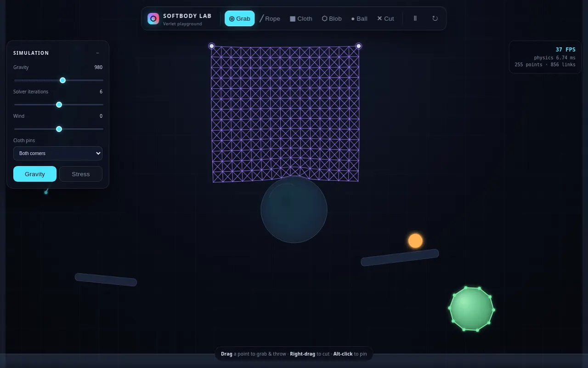Toggle the Stress view button
Image resolution: width=588 pixels, height=368 pixels.
[x=81, y=174]
